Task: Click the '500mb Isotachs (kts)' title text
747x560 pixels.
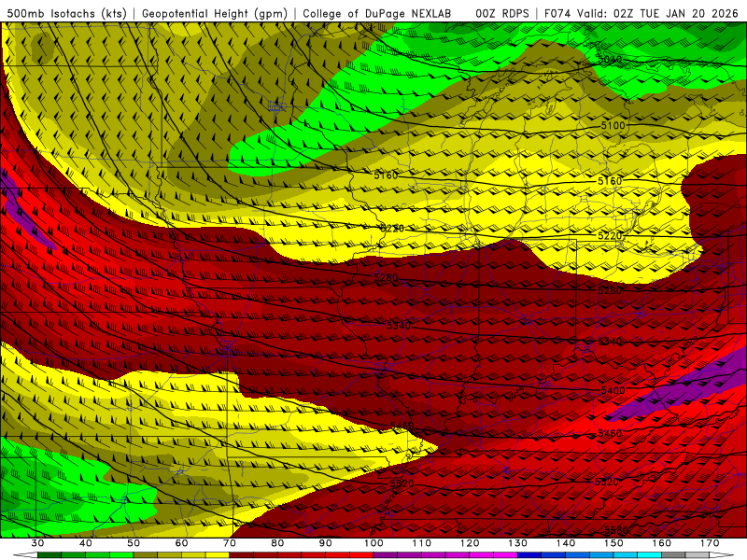Action: pos(67,14)
